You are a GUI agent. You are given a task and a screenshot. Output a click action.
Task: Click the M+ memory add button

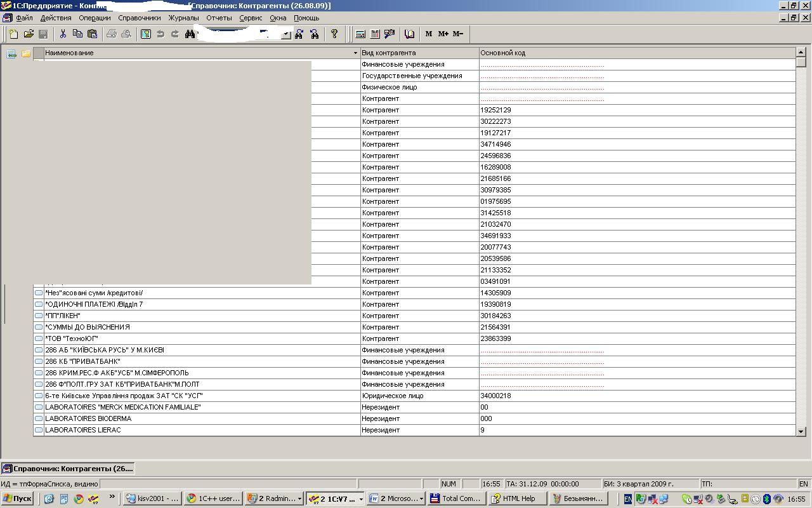coord(443,34)
